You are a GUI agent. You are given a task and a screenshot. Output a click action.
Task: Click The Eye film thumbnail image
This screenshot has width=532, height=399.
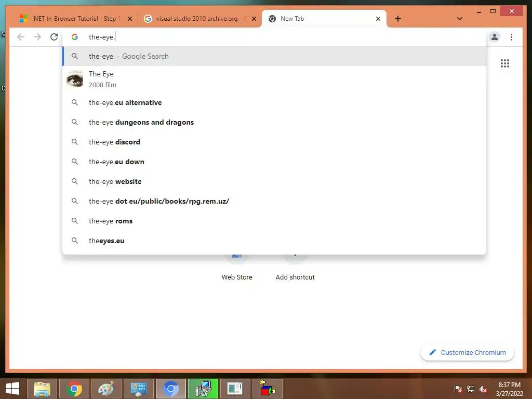[75, 79]
